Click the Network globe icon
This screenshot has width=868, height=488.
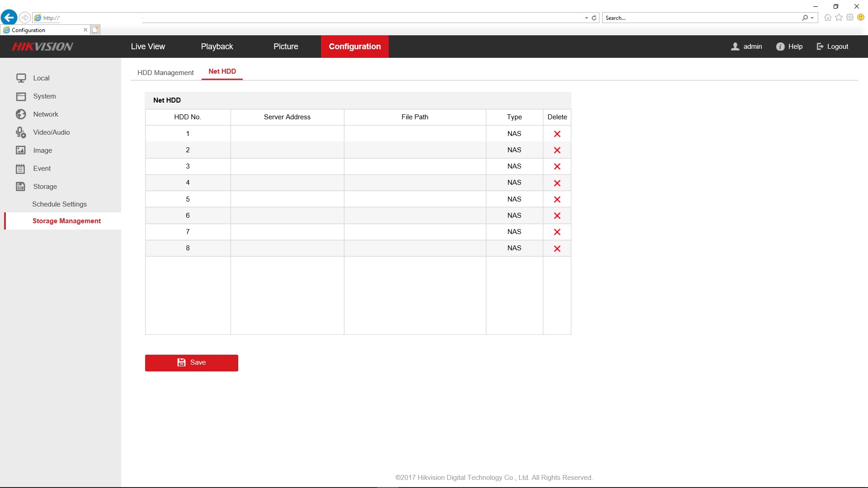point(21,114)
